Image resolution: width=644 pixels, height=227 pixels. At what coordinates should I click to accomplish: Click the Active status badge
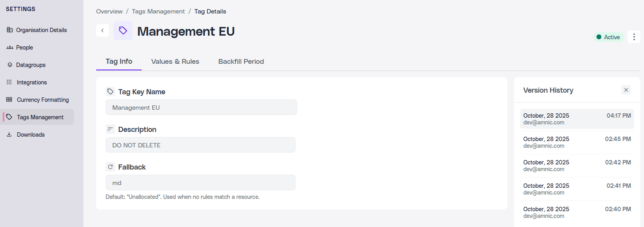[608, 37]
